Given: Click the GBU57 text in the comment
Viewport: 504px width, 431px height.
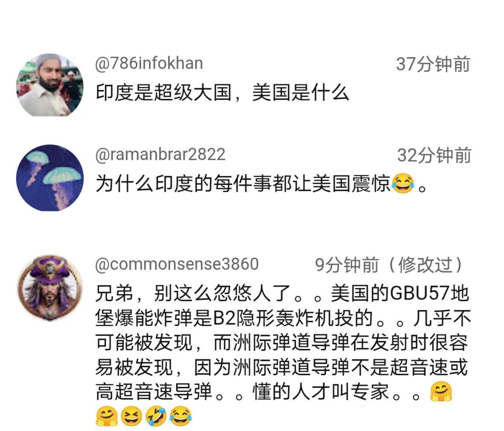Looking at the screenshot, I should pyautogui.click(x=420, y=293).
